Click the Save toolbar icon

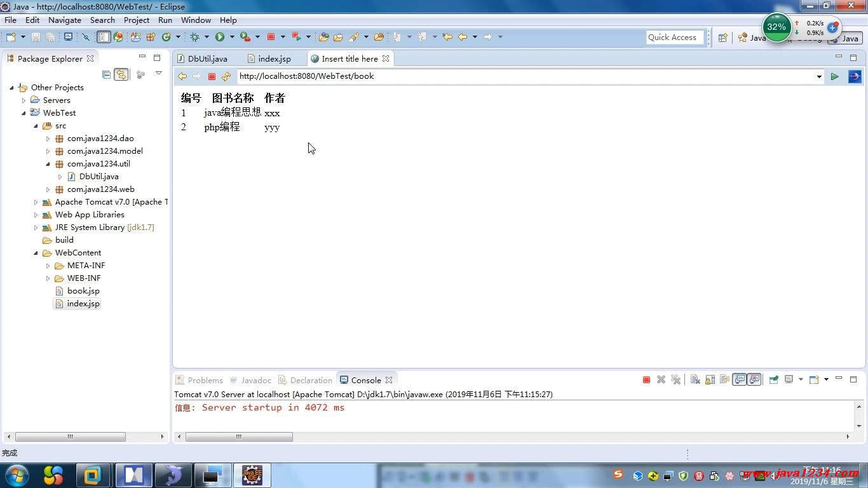point(36,37)
